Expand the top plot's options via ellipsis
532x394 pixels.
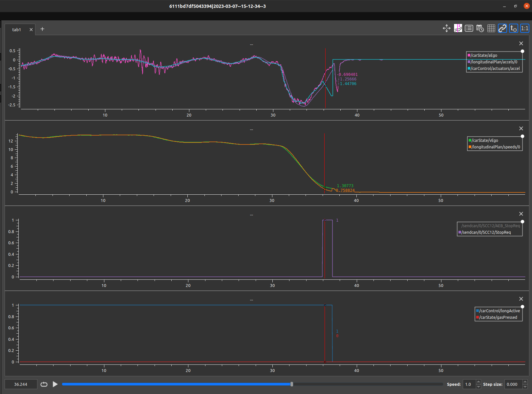251,44
